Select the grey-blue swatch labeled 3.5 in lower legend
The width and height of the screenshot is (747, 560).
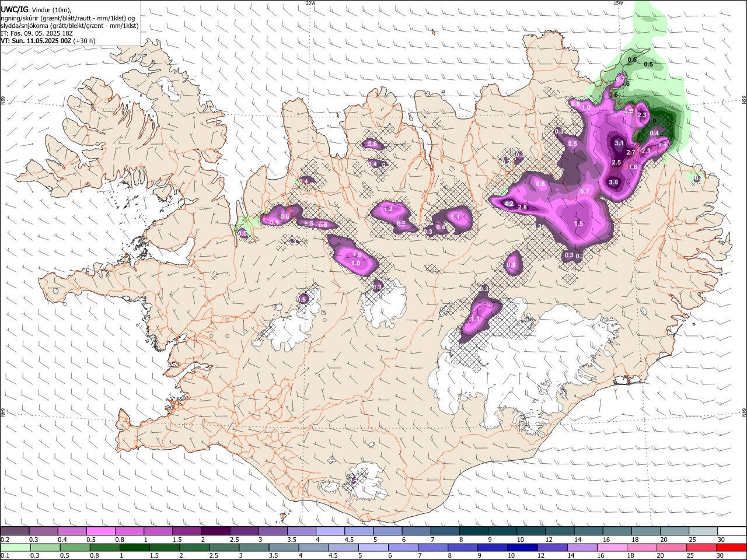(x=284, y=547)
